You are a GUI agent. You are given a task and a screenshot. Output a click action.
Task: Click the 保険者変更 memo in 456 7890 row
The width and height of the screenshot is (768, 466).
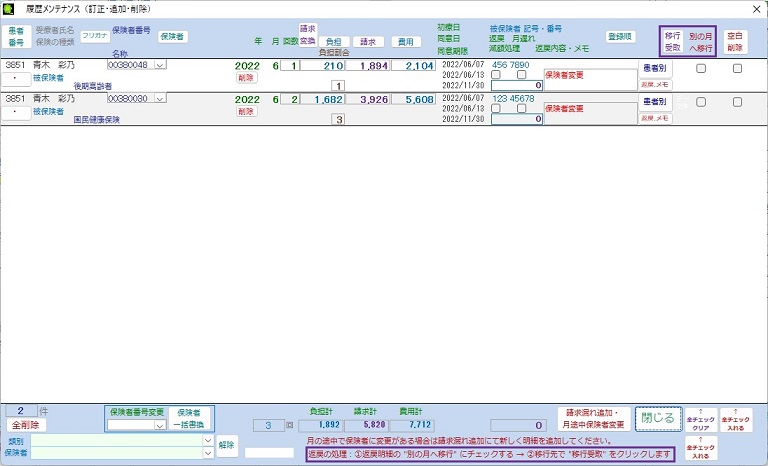[590, 79]
